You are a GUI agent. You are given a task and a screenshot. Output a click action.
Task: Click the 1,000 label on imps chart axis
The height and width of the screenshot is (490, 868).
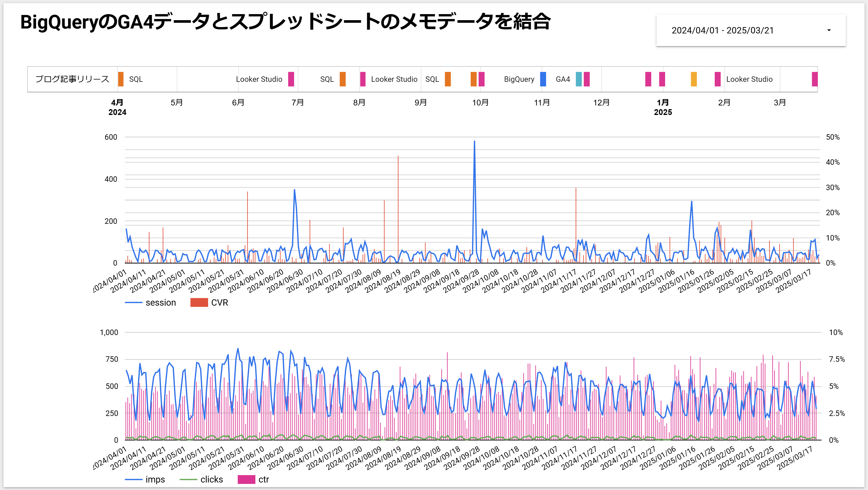(x=109, y=332)
